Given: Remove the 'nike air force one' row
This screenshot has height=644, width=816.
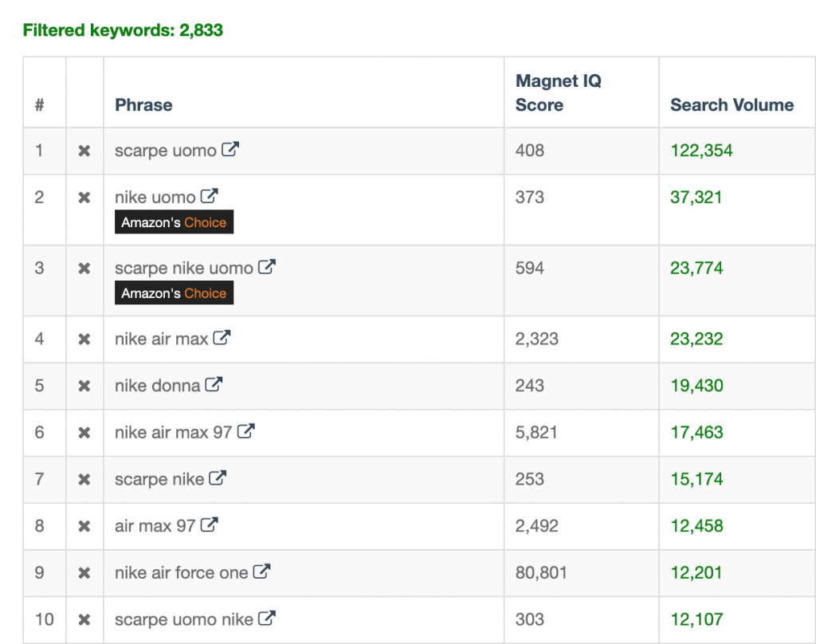Looking at the screenshot, I should click(x=84, y=573).
